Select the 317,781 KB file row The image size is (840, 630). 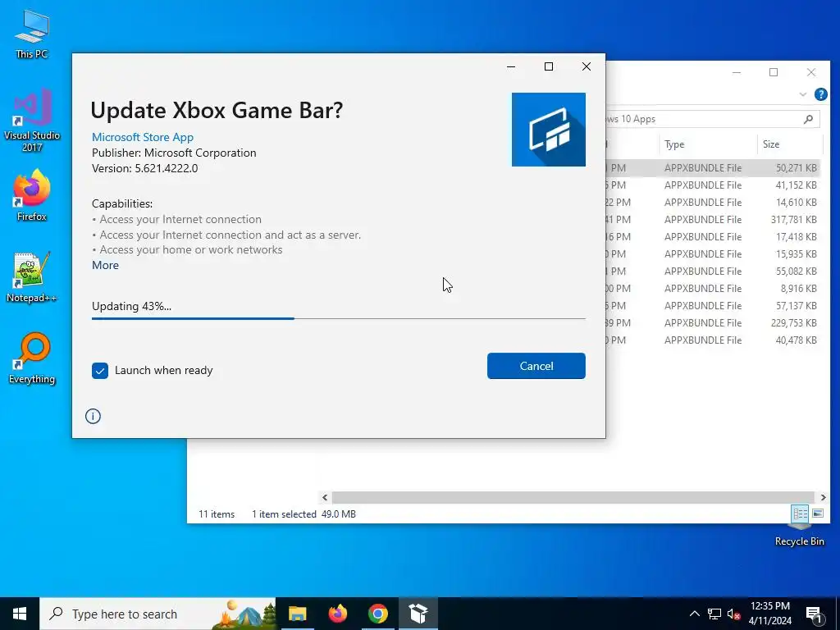point(713,219)
